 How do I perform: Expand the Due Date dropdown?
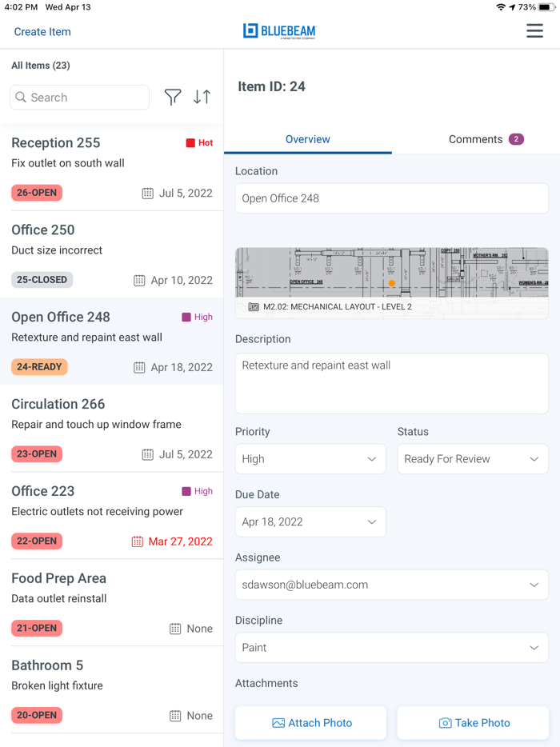tap(310, 522)
